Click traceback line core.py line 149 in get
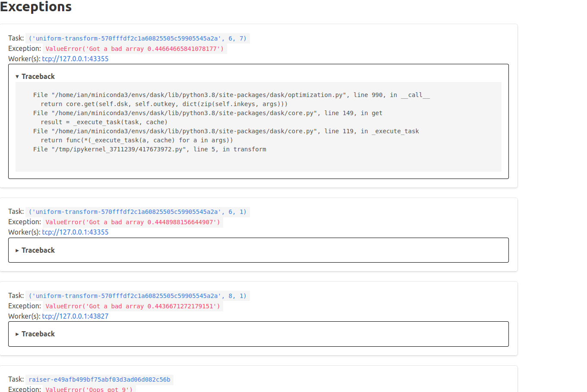The height and width of the screenshot is (392, 587). tap(208, 113)
